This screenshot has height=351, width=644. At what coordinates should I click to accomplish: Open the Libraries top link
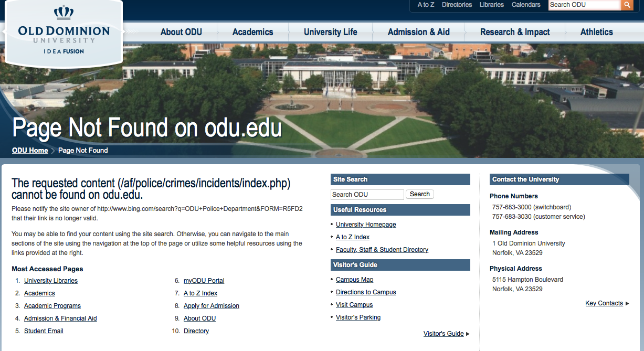tap(492, 5)
